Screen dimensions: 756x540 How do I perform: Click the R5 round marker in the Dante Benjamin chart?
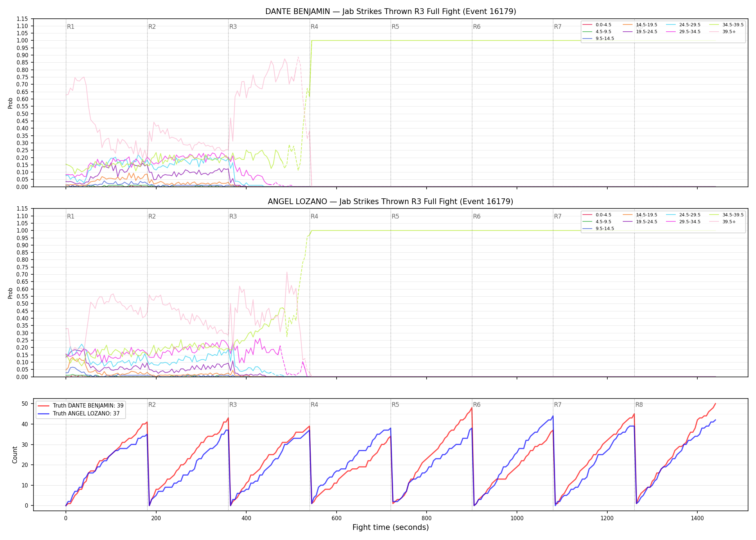click(x=395, y=27)
